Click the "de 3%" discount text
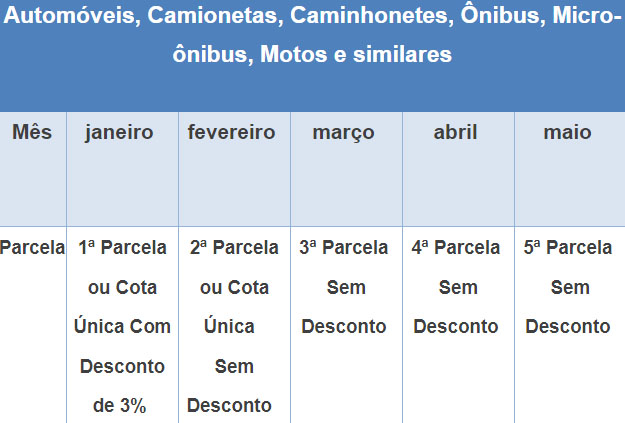625x423 pixels. pos(123,405)
